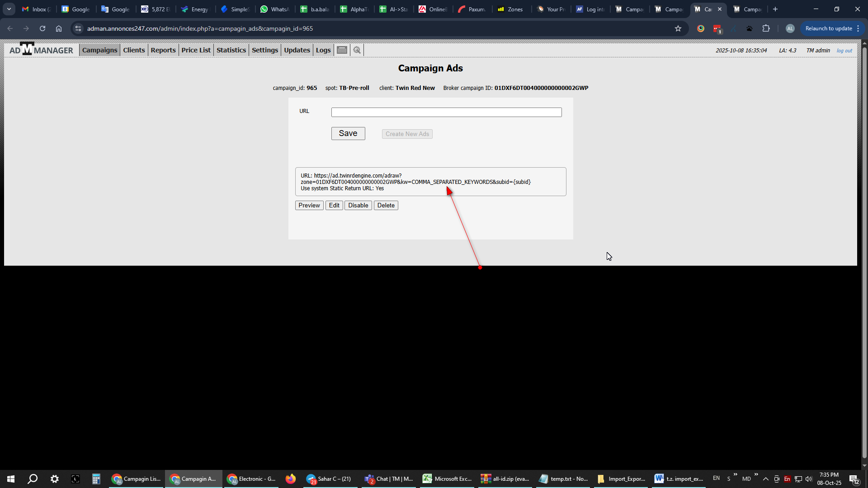Viewport: 868px width, 488px height.
Task: Open the Chrome extensions puzzle icon
Action: click(x=766, y=28)
